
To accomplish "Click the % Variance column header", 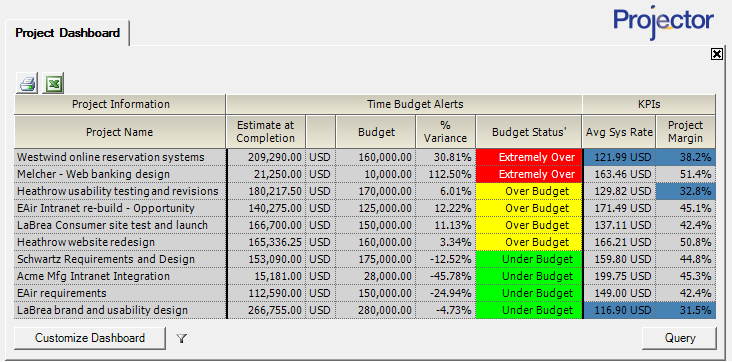I will click(x=446, y=132).
